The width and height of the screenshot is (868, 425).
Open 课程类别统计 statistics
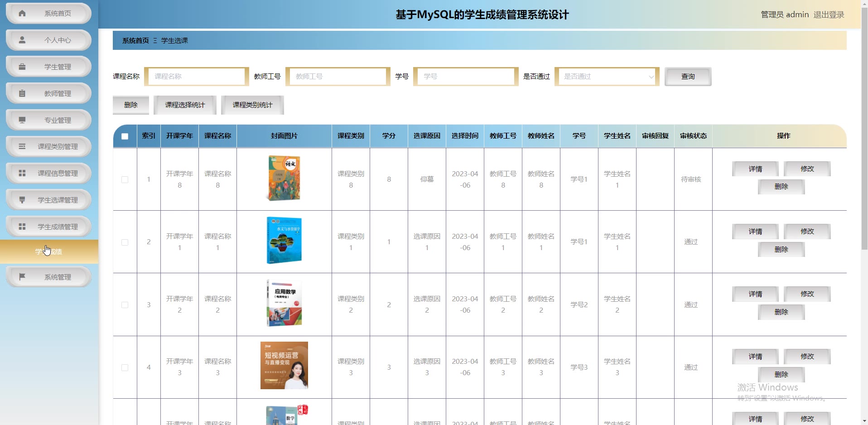(x=252, y=105)
